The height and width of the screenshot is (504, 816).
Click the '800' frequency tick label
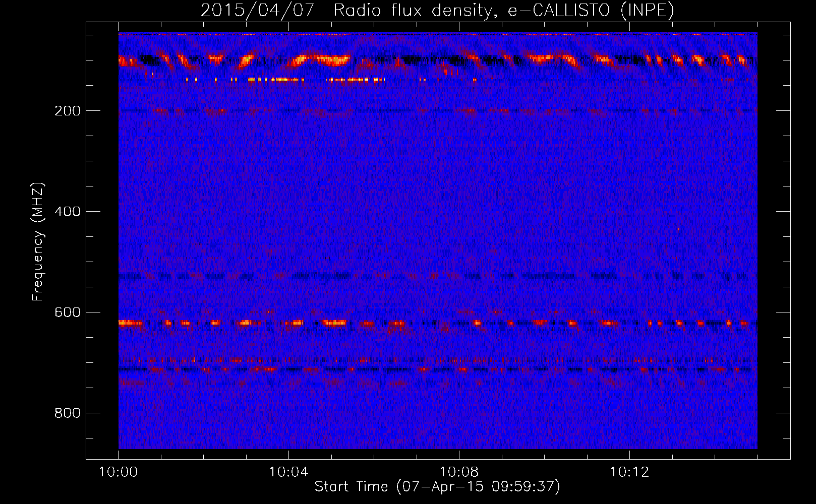coord(68,413)
